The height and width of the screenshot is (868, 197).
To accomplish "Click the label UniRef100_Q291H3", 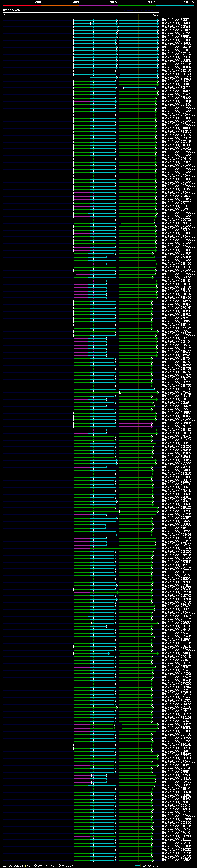I will coord(177,308).
